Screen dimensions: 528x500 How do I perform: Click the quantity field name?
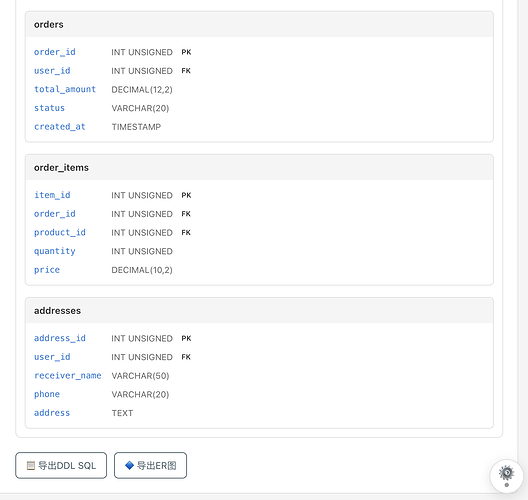tap(55, 251)
